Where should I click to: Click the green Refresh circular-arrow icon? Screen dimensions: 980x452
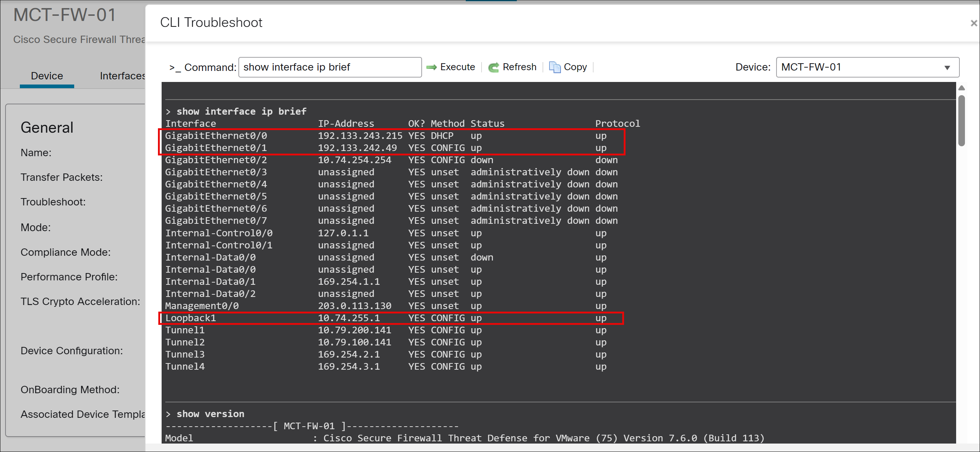(x=494, y=67)
